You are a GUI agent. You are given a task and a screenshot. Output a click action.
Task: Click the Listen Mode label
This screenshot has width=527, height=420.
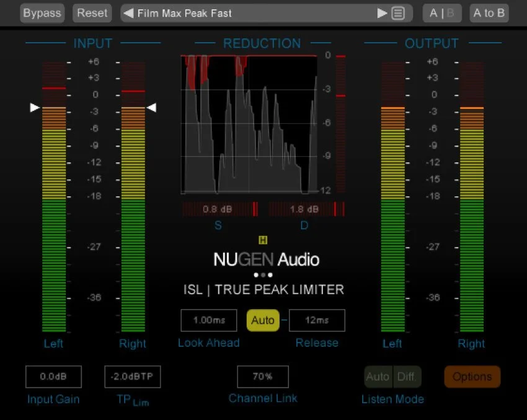pyautogui.click(x=392, y=399)
